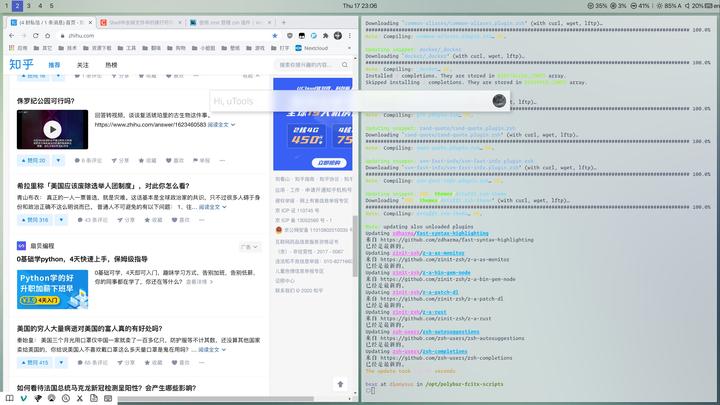
Task: Click the page vertical scrollbar
Action: tap(355, 246)
